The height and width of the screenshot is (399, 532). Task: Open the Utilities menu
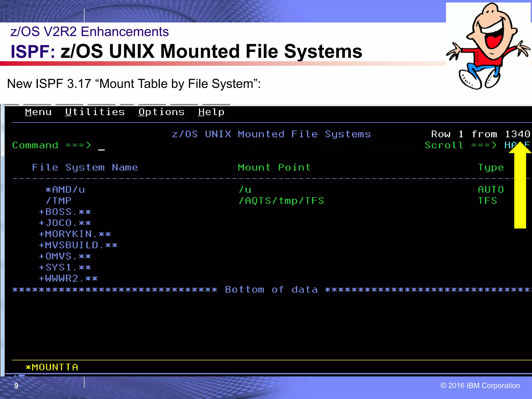(95, 112)
